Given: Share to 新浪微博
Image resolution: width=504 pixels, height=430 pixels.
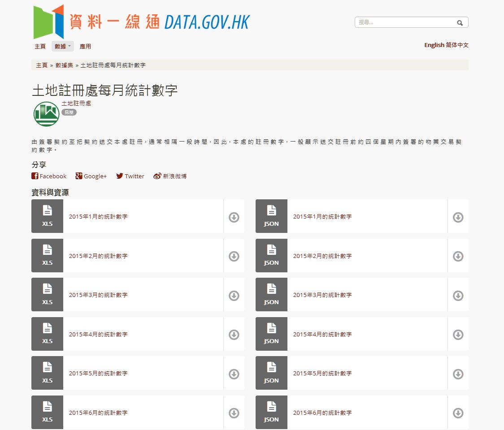Looking at the screenshot, I should 170,176.
